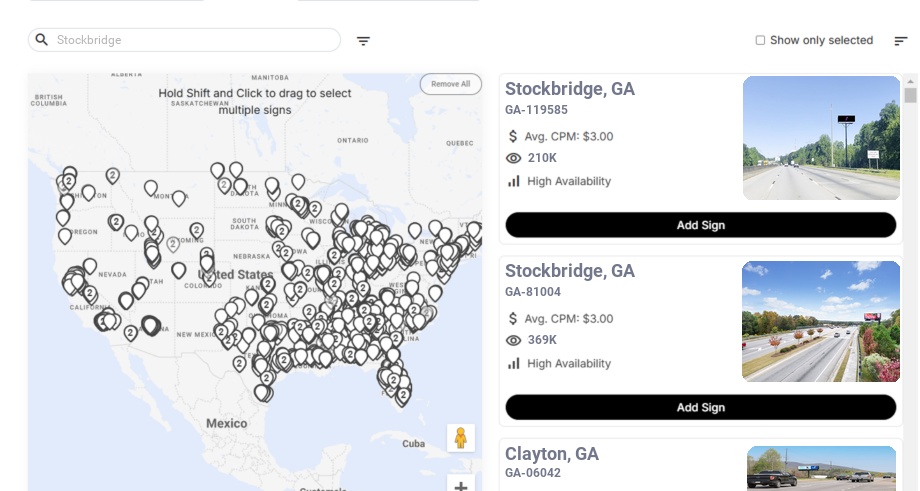This screenshot has width=920, height=491.
Task: Open the Clayton GA-06042 photo
Action: (x=821, y=468)
